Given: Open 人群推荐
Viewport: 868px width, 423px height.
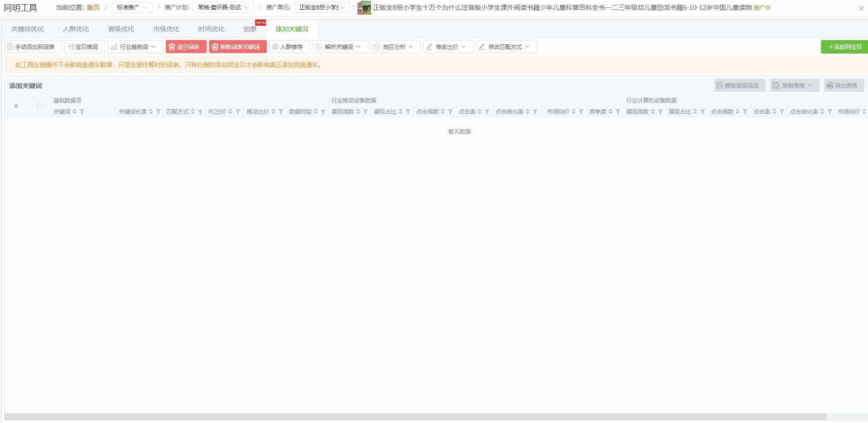Looking at the screenshot, I should pos(290,47).
